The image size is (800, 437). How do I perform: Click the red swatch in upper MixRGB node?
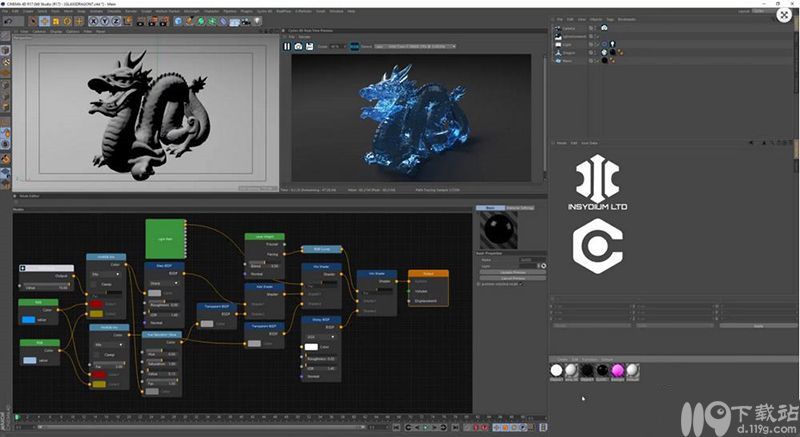pyautogui.click(x=96, y=304)
